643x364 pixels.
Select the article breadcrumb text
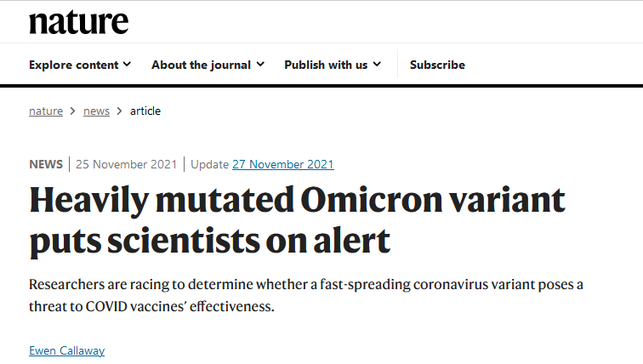tap(145, 111)
